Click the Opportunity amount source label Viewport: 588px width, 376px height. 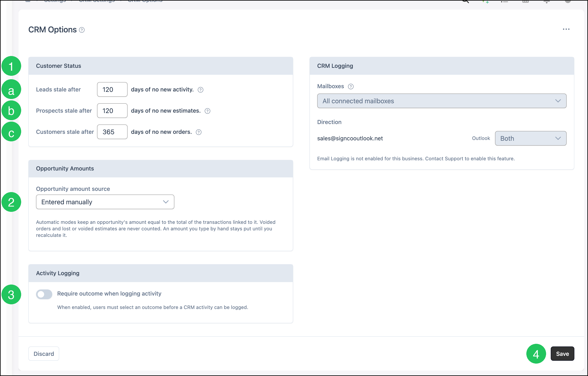coord(73,189)
